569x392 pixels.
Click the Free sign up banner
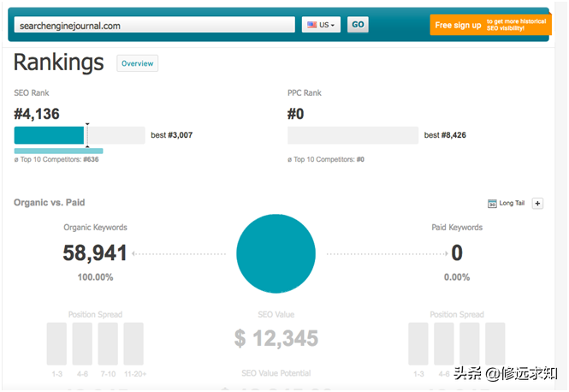click(x=490, y=25)
